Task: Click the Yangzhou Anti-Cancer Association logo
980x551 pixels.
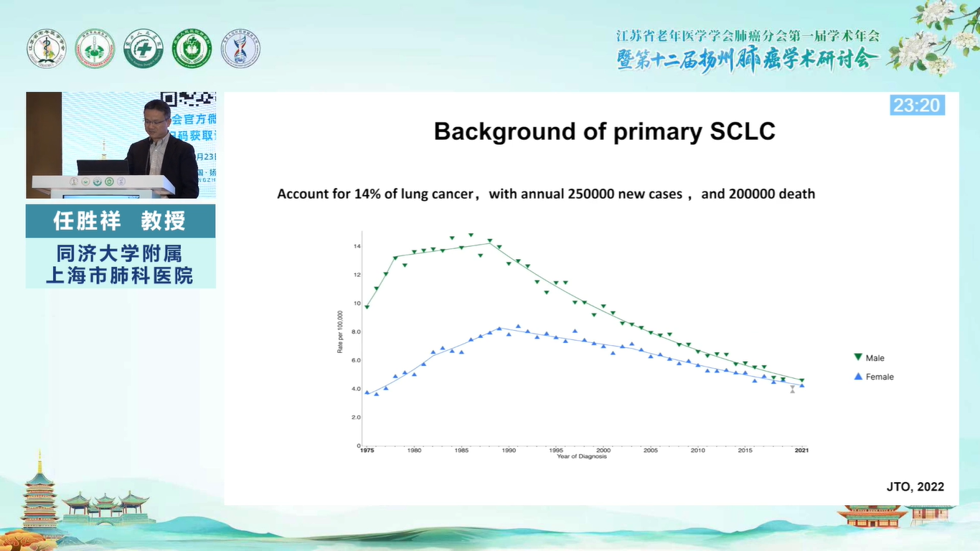Action: click(x=95, y=49)
